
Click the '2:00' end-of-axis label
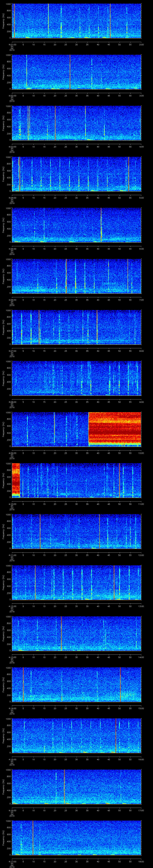[141, 44]
